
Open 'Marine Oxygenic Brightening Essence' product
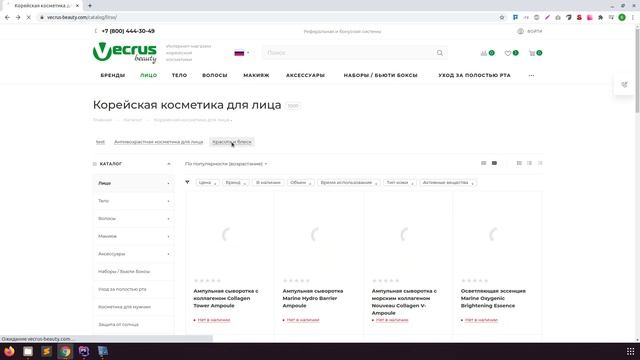point(493,298)
